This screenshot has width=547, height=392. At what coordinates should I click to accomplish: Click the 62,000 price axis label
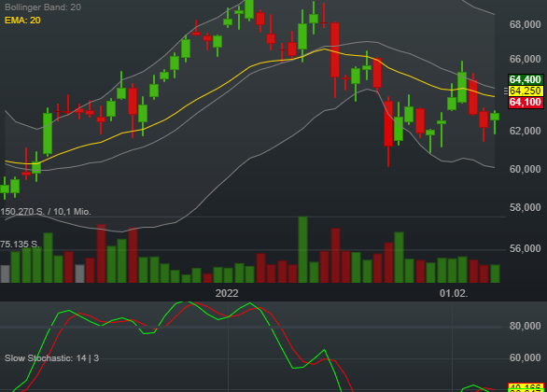[525, 131]
